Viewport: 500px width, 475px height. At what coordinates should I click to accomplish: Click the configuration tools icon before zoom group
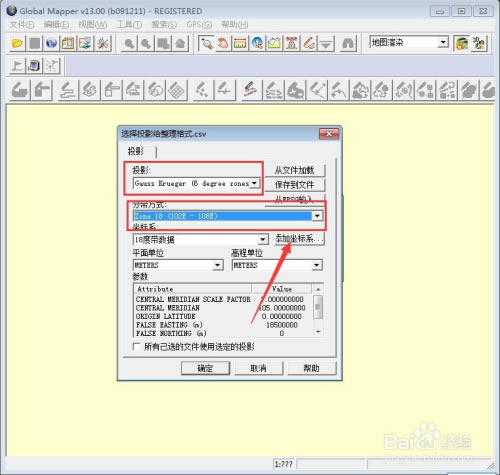103,43
